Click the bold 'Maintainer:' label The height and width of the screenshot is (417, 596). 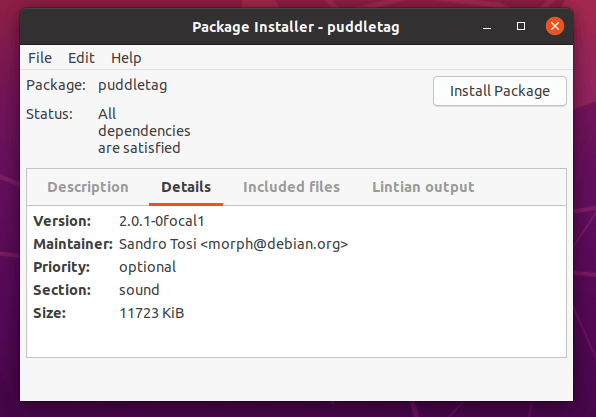click(x=73, y=244)
